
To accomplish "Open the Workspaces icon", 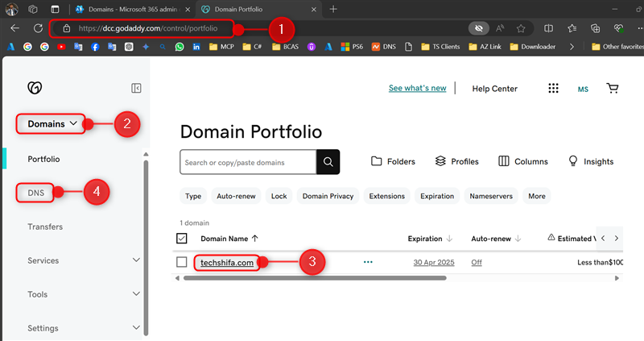I will [x=33, y=9].
